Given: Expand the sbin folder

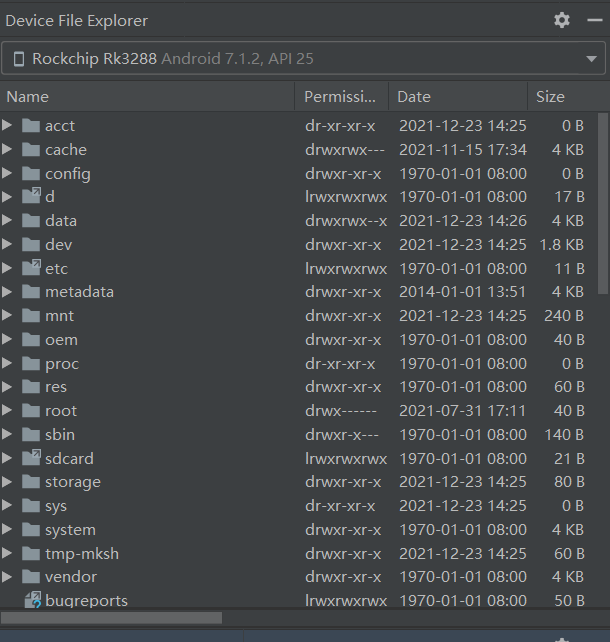Looking at the screenshot, I should click(x=7, y=434).
